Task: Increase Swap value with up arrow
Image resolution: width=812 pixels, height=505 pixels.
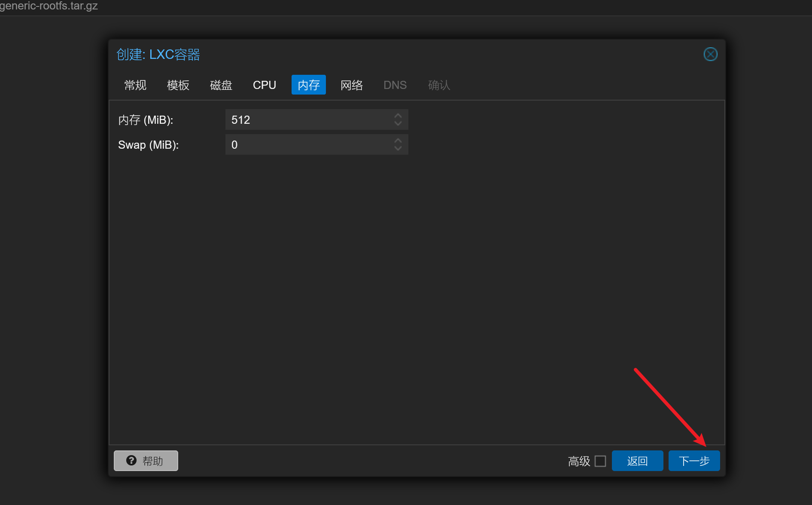Action: tap(398, 141)
